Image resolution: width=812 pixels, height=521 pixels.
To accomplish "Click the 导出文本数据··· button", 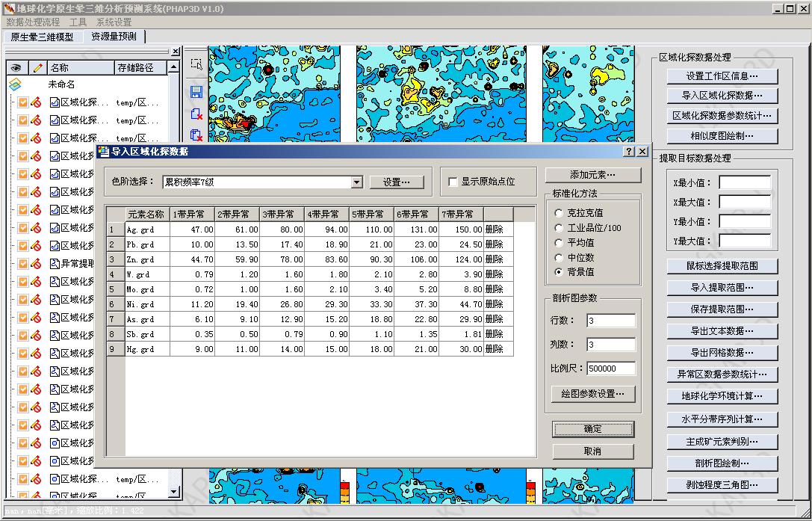I will [722, 330].
